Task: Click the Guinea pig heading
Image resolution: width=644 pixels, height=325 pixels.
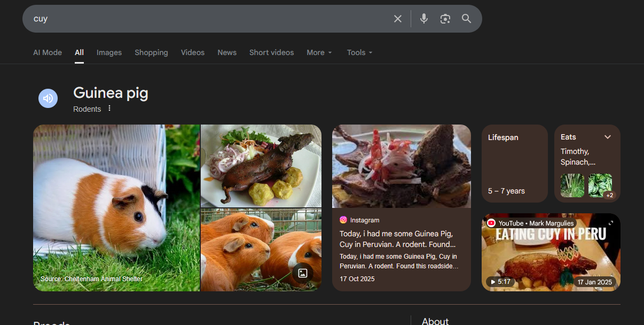Action: coord(111,93)
